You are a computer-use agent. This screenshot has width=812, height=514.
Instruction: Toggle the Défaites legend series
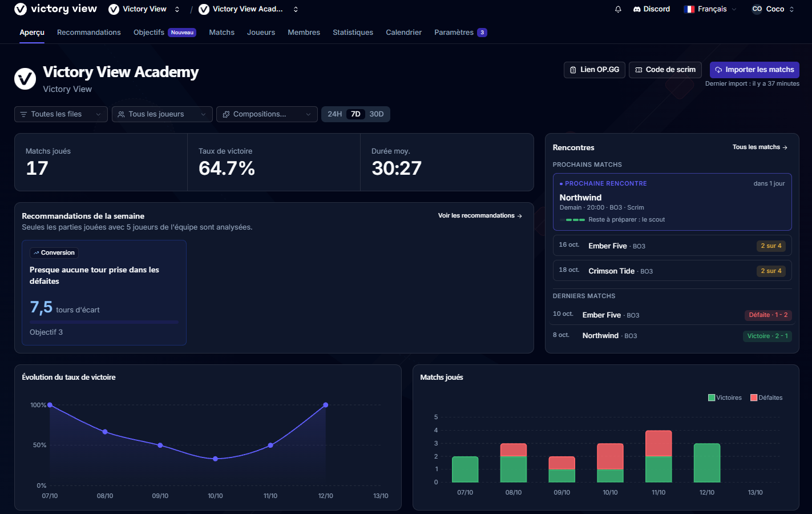tap(766, 397)
